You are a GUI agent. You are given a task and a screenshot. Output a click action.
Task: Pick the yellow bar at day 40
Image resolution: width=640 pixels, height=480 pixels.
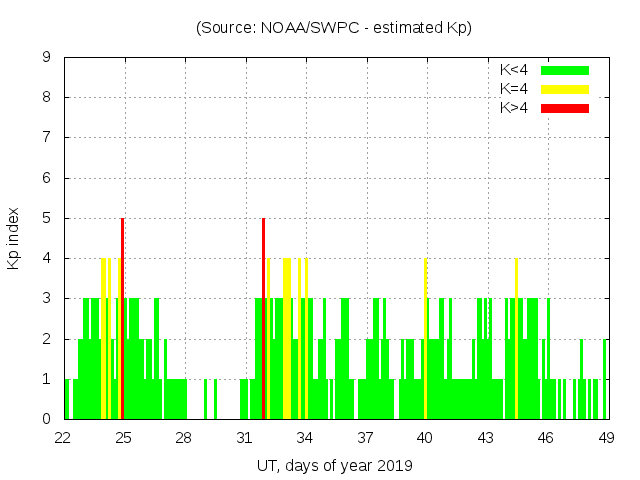click(425, 340)
